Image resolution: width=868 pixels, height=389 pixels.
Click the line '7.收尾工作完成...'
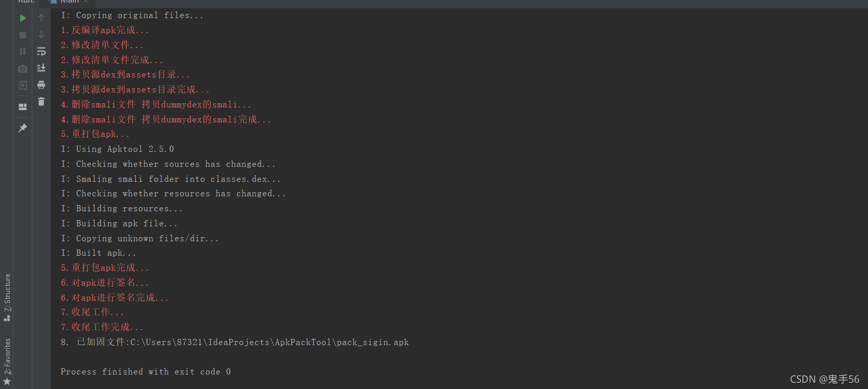coord(102,328)
